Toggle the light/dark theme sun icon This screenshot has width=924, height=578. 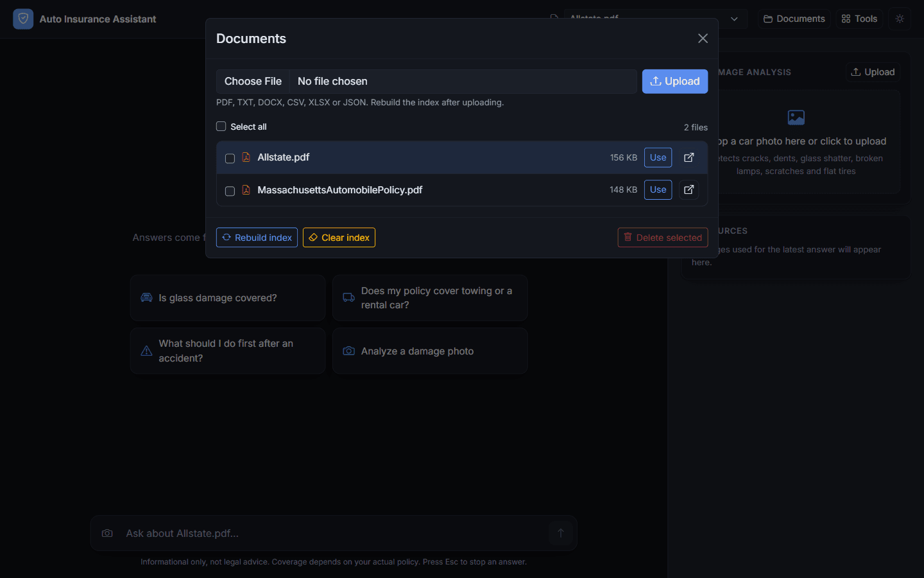pos(900,19)
